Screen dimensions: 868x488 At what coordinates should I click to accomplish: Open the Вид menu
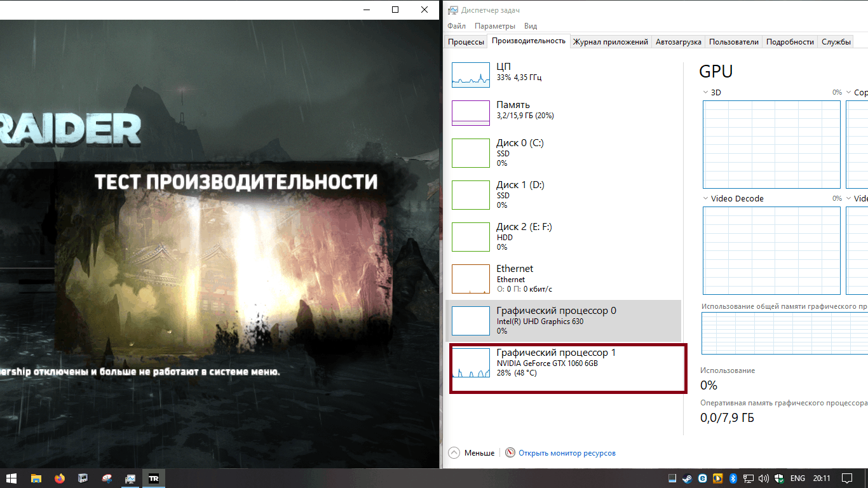(531, 26)
